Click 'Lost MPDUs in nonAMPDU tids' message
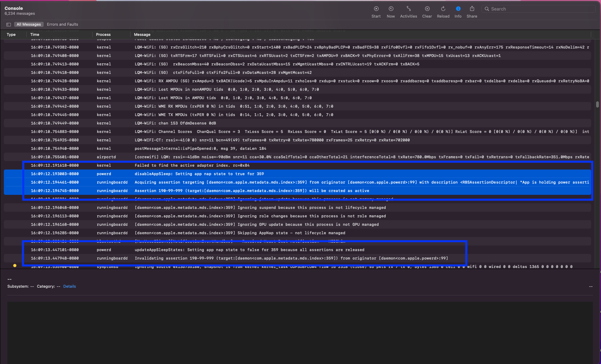 (227, 89)
